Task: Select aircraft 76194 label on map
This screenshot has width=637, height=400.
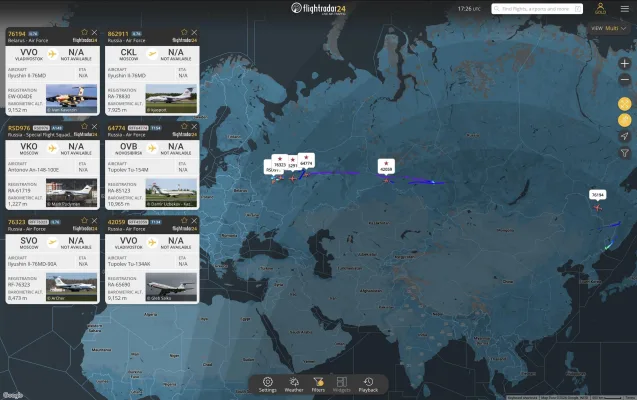Action: coord(598,195)
